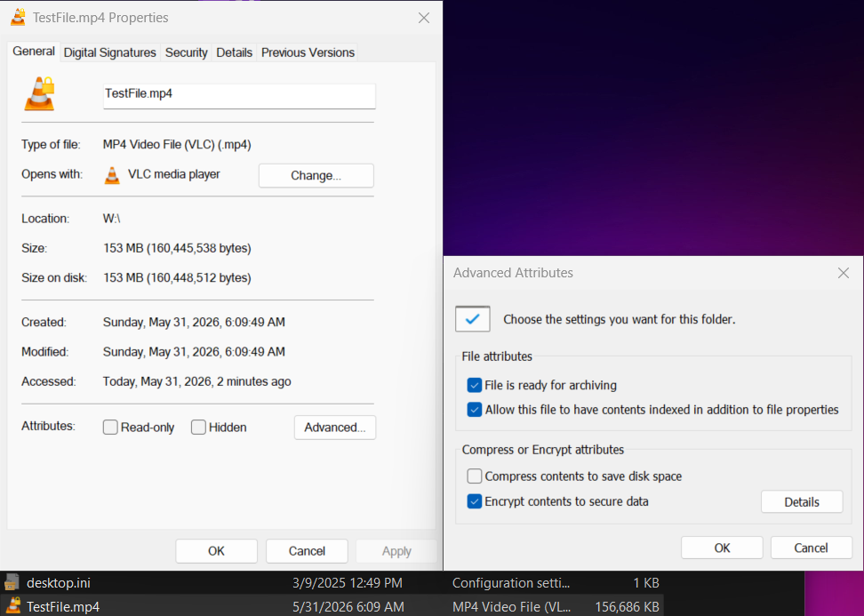
Task: Click the Created date value
Action: [x=194, y=322]
